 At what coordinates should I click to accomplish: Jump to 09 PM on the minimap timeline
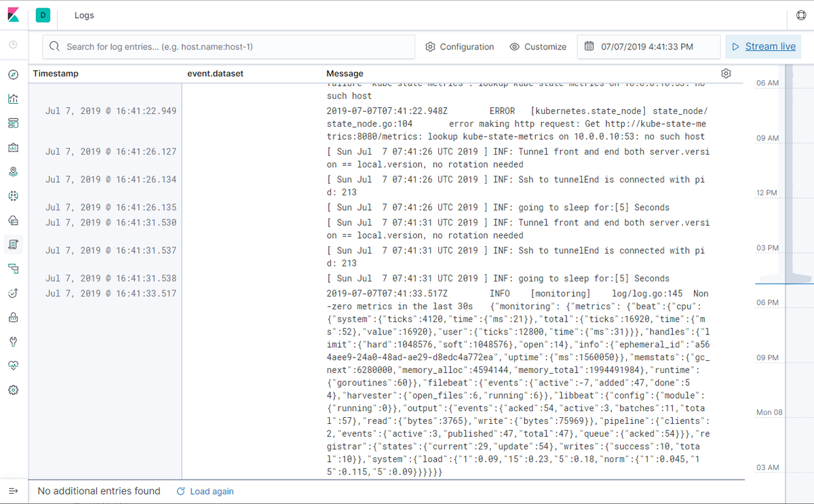pos(767,357)
